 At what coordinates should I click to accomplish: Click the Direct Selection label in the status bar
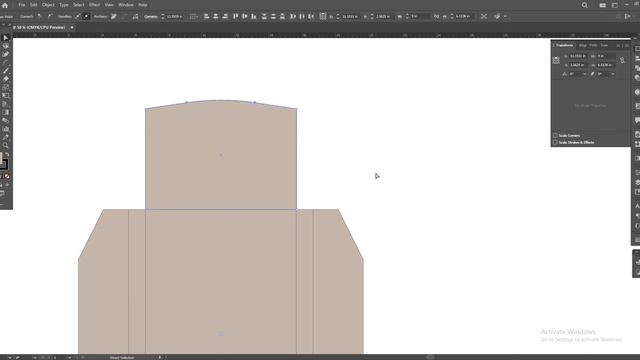pos(122,358)
